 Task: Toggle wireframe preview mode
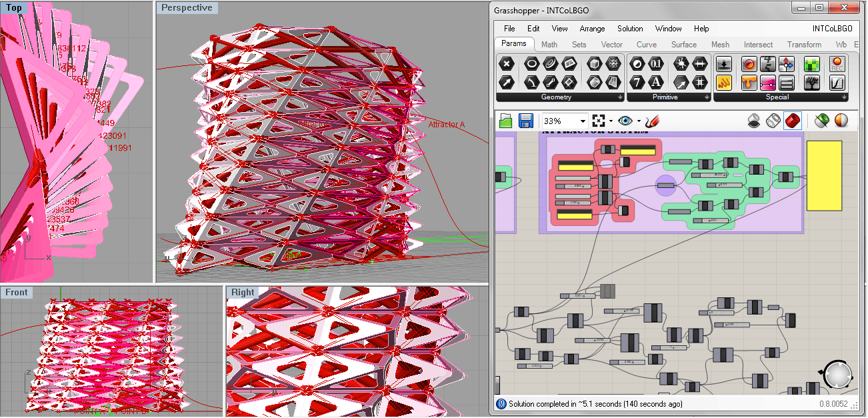click(x=773, y=121)
